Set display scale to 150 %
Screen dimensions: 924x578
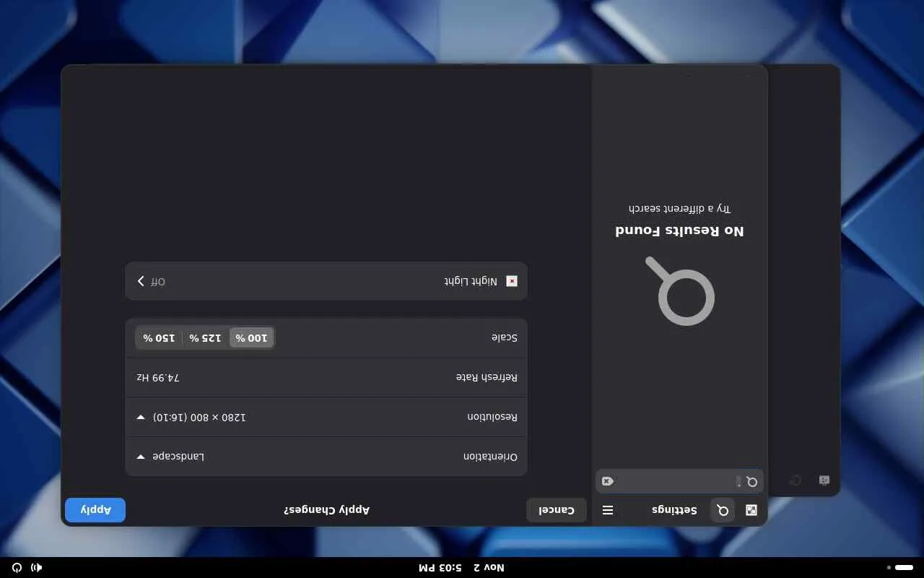click(x=159, y=337)
